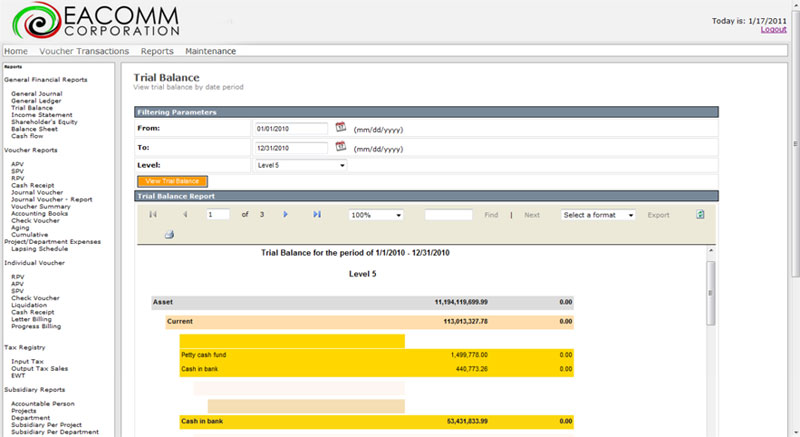The width and height of the screenshot is (800, 437).
Task: Open Input Tax registry
Action: (27, 362)
